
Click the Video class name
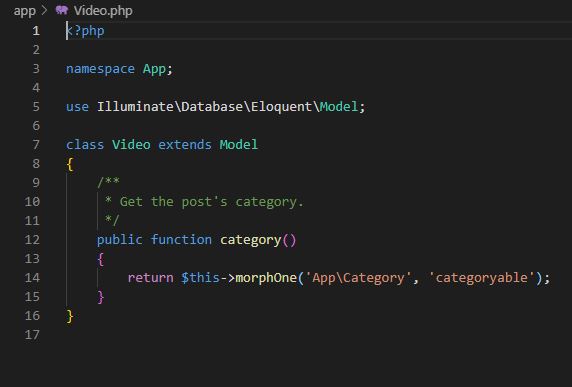pyautogui.click(x=131, y=144)
